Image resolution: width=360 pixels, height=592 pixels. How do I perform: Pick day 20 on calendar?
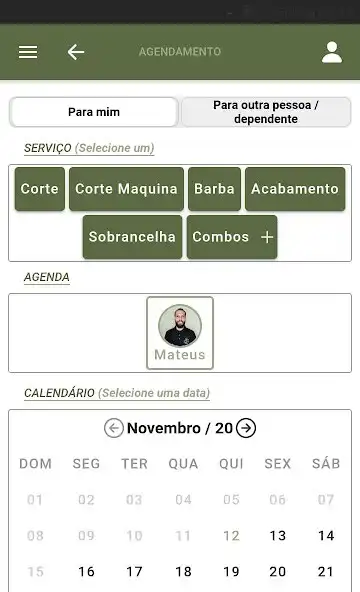(x=278, y=572)
